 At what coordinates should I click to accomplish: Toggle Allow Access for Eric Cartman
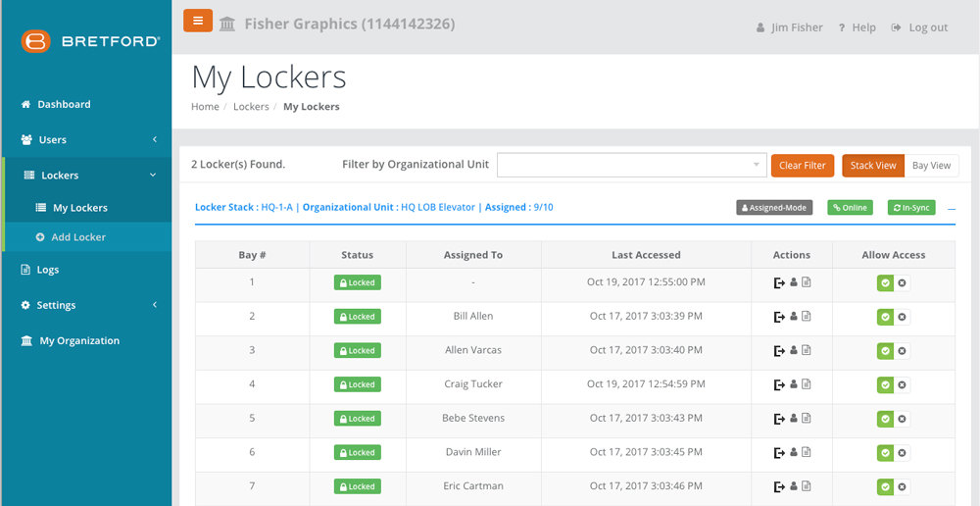(893, 486)
